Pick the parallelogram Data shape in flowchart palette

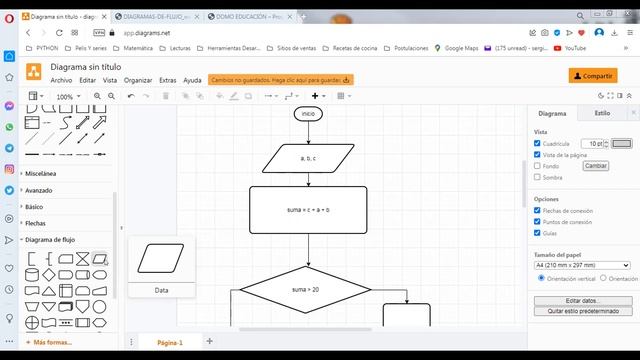point(99,259)
